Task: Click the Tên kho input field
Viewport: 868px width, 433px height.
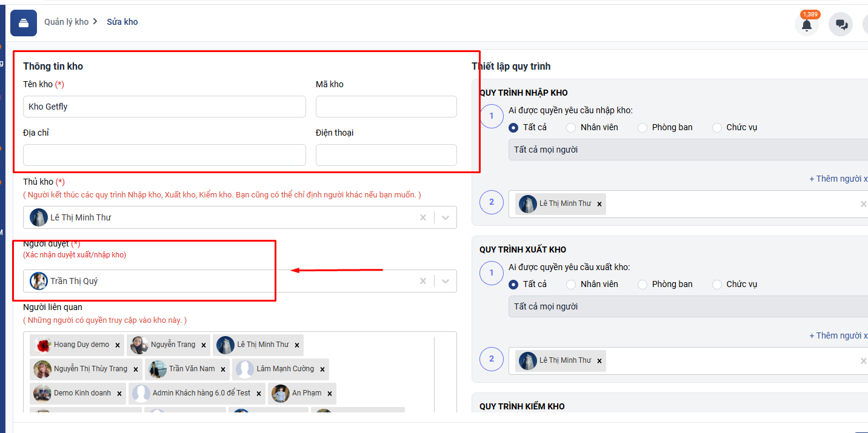Action: (x=164, y=107)
